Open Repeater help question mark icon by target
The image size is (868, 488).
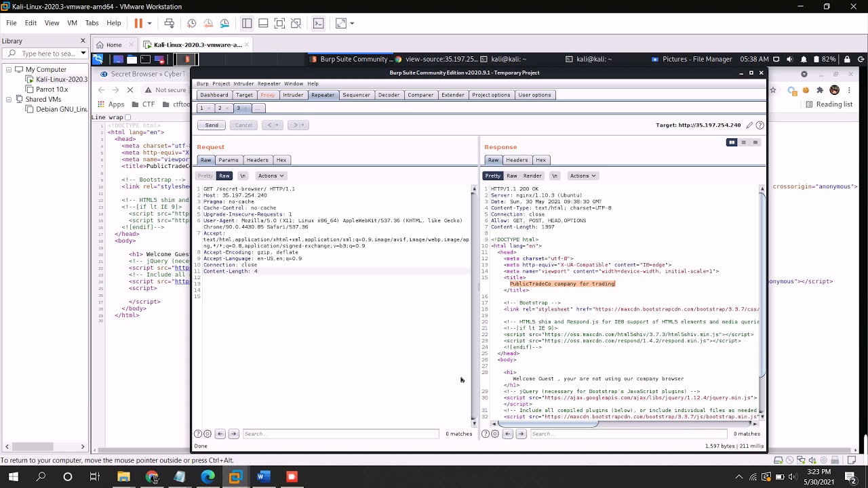tap(759, 125)
